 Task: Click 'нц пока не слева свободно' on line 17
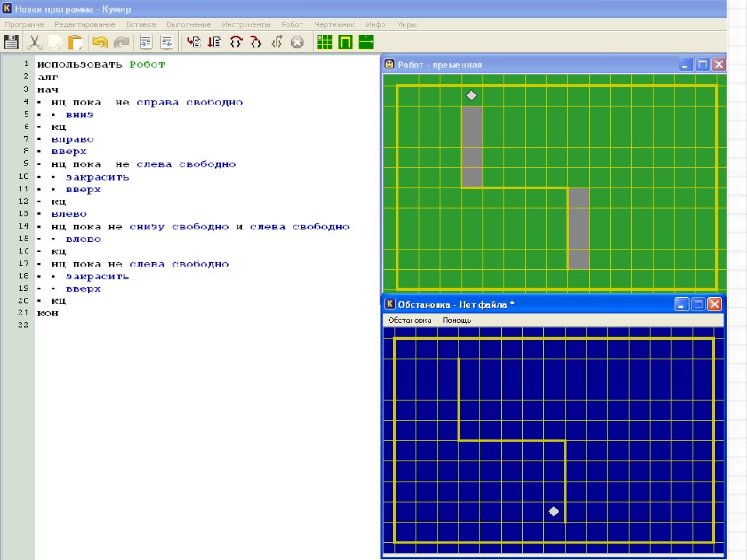point(140,264)
